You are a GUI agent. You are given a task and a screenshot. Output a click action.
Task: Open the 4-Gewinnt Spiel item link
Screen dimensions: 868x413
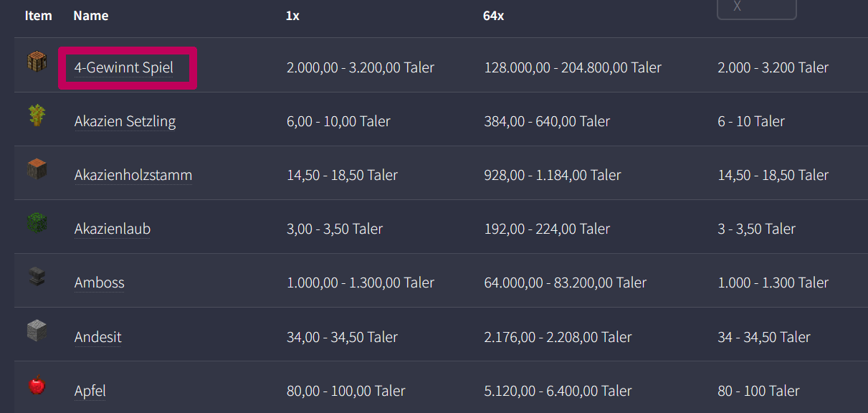(x=124, y=67)
